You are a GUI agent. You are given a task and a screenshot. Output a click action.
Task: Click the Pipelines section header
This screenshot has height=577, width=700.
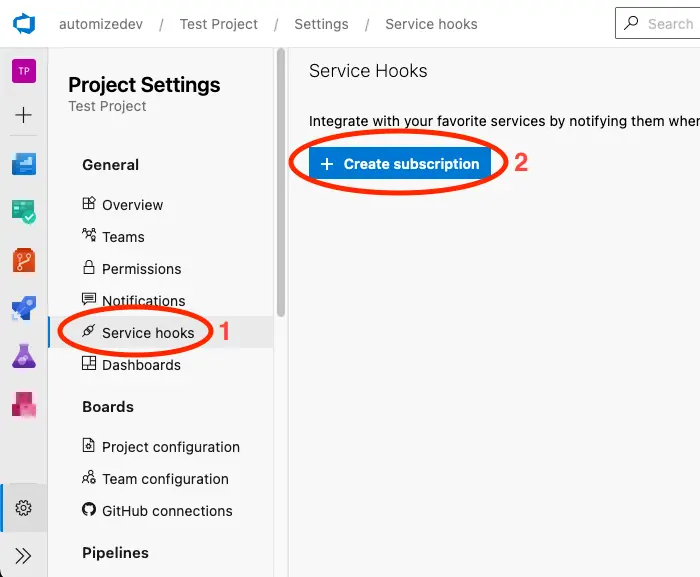pos(115,553)
